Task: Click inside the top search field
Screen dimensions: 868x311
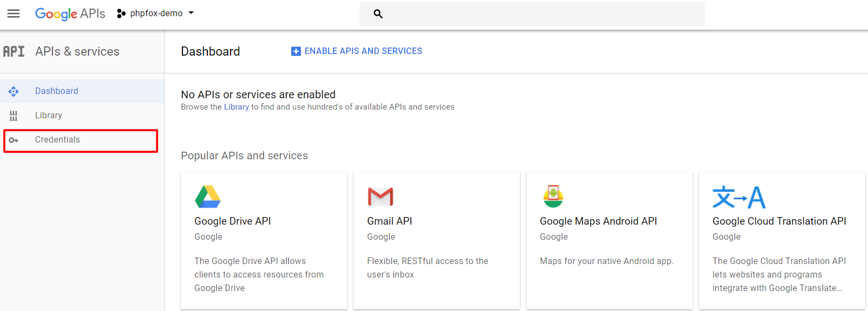Action: [540, 14]
